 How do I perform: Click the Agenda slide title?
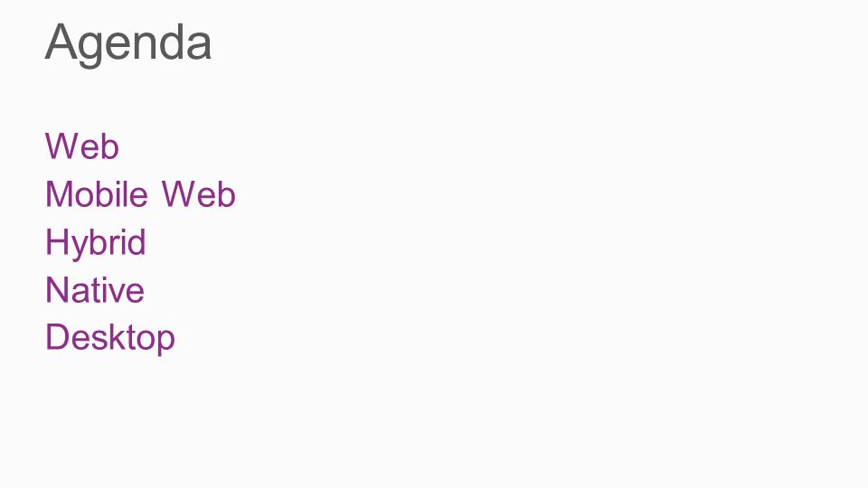pyautogui.click(x=127, y=44)
